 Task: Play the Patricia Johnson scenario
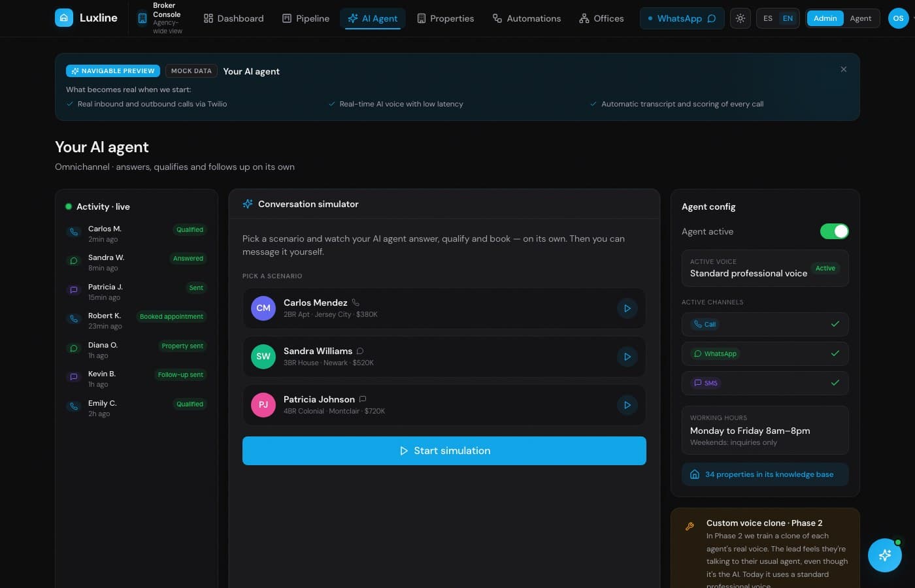click(627, 405)
